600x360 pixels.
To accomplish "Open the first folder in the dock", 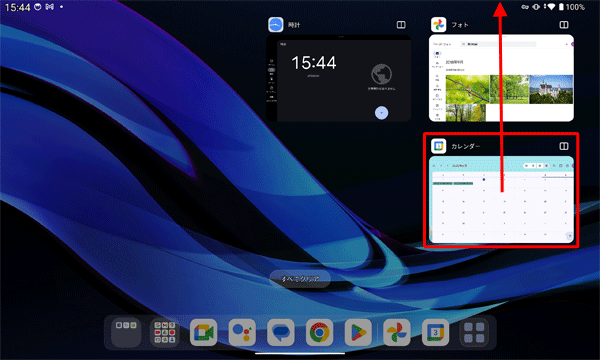I will click(126, 332).
